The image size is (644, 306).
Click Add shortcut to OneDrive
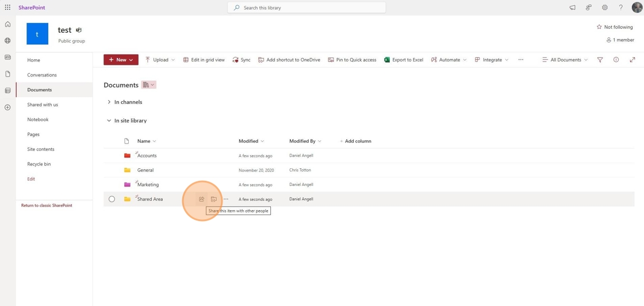pos(289,60)
